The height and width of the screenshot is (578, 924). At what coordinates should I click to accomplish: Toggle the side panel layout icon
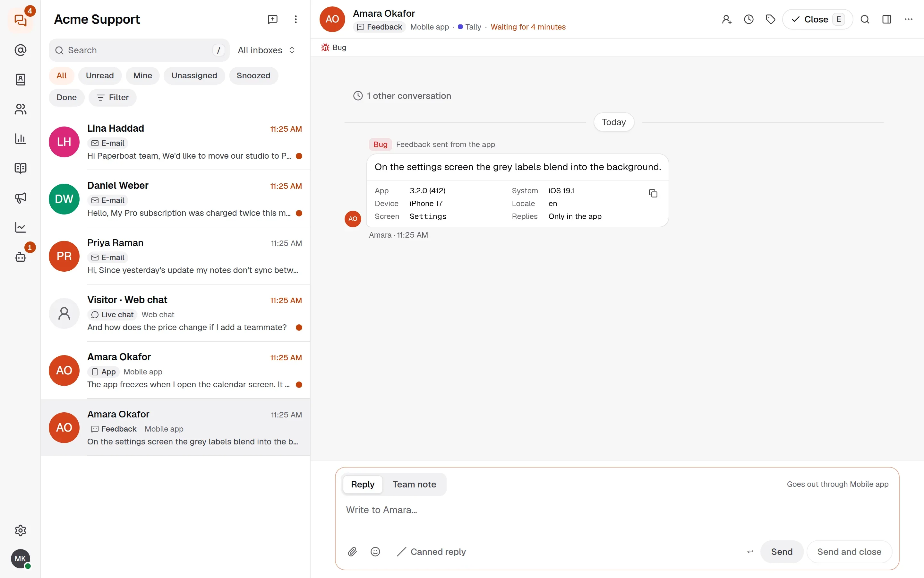886,19
